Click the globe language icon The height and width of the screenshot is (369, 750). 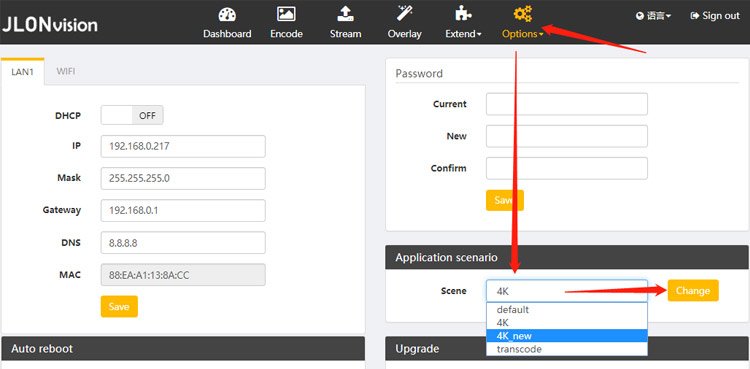coord(640,16)
